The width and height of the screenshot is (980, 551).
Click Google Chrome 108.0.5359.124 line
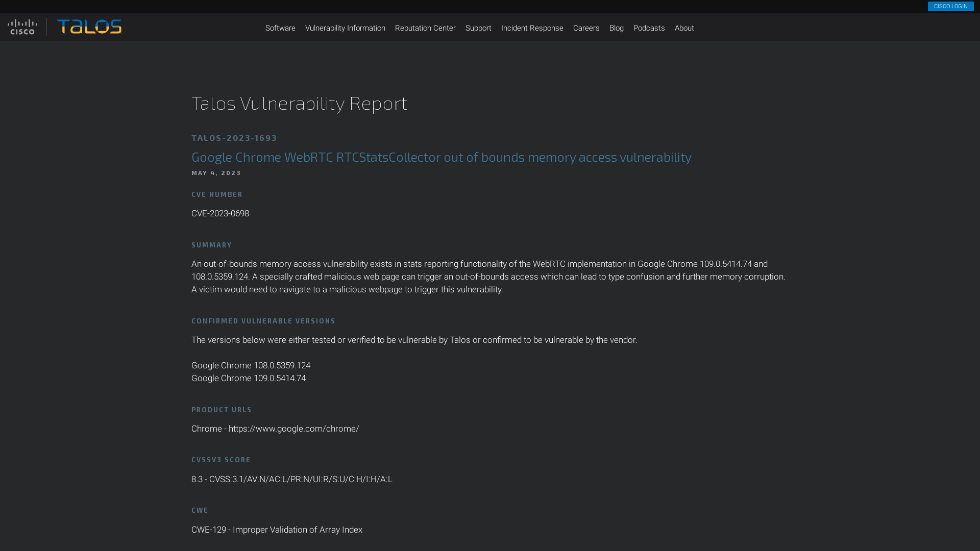point(251,365)
